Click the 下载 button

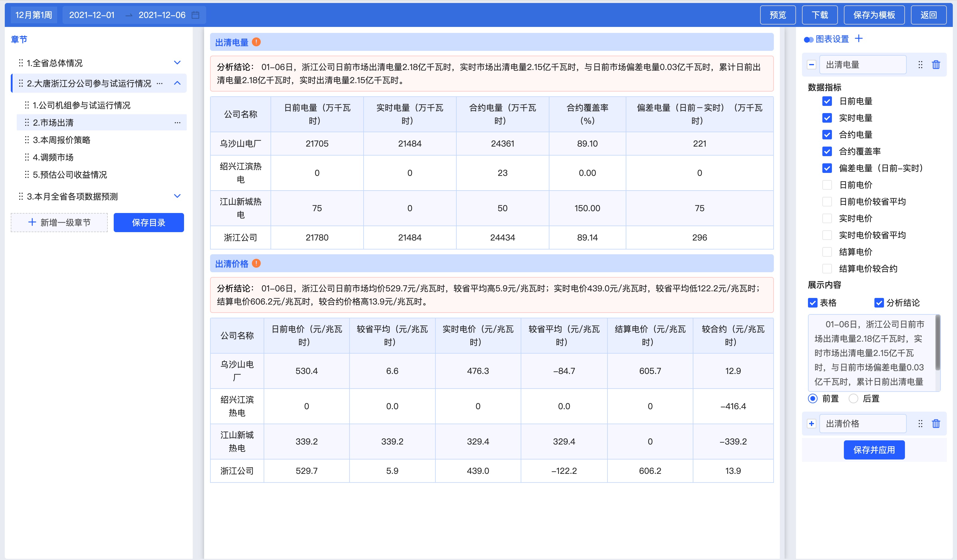(x=820, y=15)
